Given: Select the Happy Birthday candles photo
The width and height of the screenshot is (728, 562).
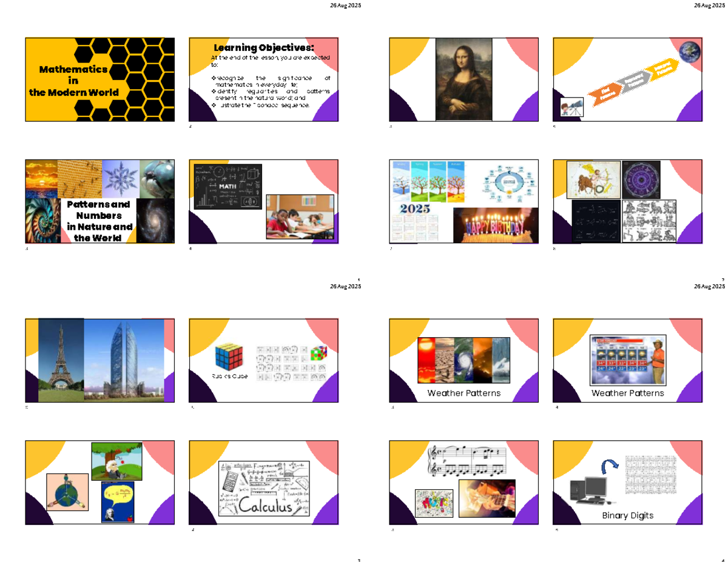Looking at the screenshot, I should click(495, 224).
